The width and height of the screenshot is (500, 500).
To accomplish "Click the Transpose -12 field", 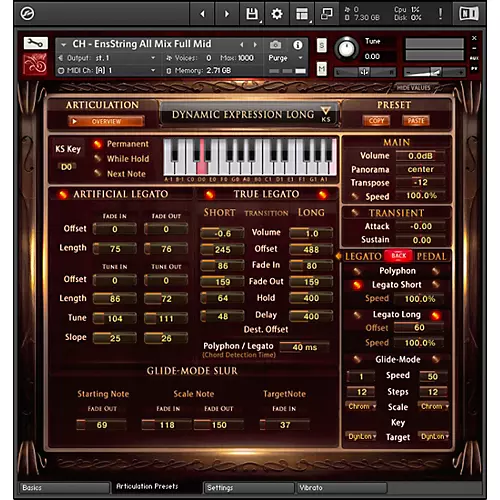I will coord(420,182).
